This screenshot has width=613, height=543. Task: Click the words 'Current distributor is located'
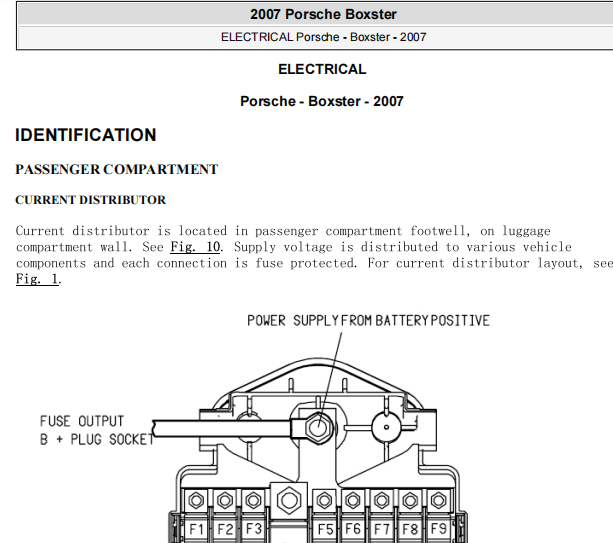tap(121, 231)
